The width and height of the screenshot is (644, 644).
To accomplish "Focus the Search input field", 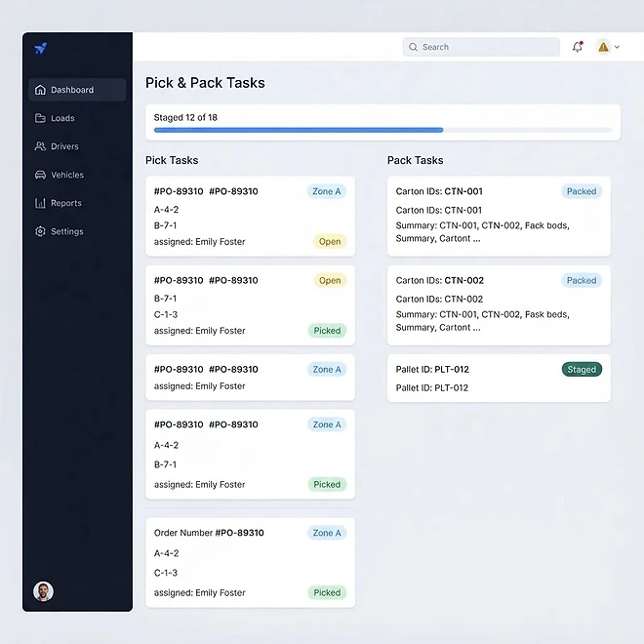I will pyautogui.click(x=481, y=47).
